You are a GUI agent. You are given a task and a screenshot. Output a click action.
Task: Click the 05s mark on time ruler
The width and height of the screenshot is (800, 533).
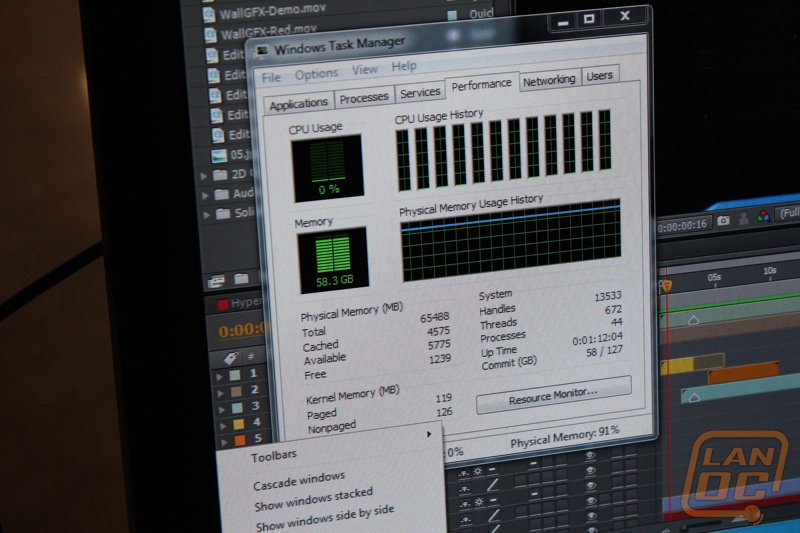tap(714, 277)
